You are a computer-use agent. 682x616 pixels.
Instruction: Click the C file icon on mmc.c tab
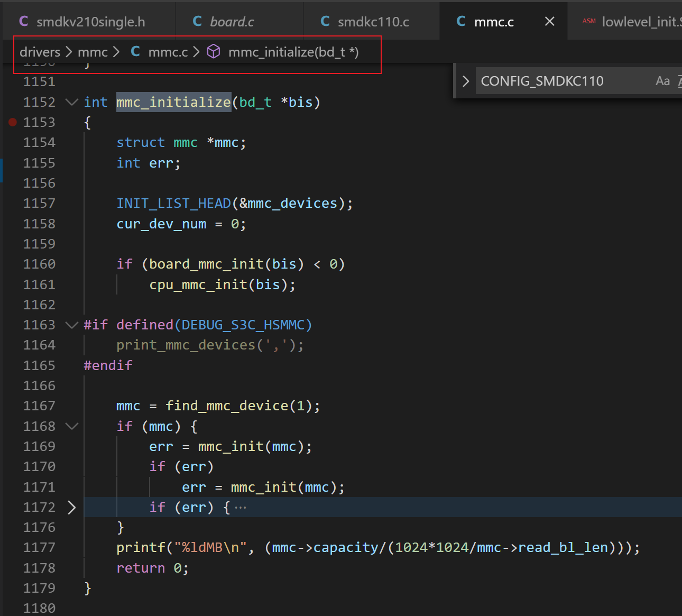(461, 21)
